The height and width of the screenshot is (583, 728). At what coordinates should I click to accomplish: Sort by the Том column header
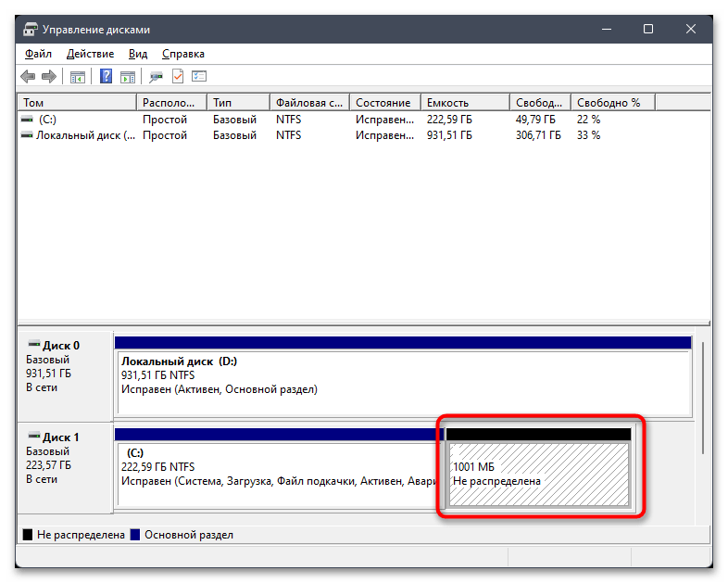click(x=77, y=103)
